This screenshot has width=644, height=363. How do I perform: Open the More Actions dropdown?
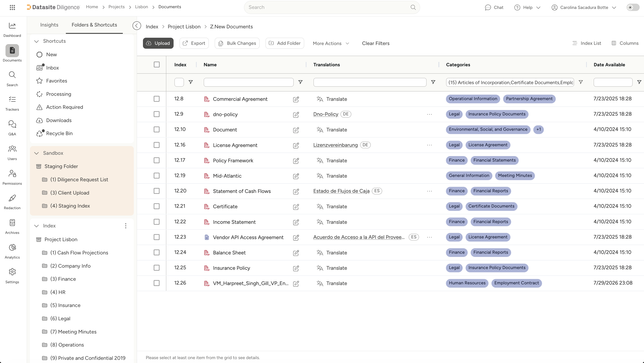[x=331, y=43]
